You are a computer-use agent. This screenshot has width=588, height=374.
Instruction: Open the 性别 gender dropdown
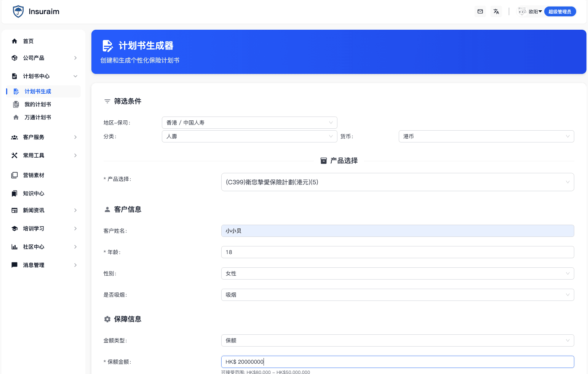[x=398, y=273]
